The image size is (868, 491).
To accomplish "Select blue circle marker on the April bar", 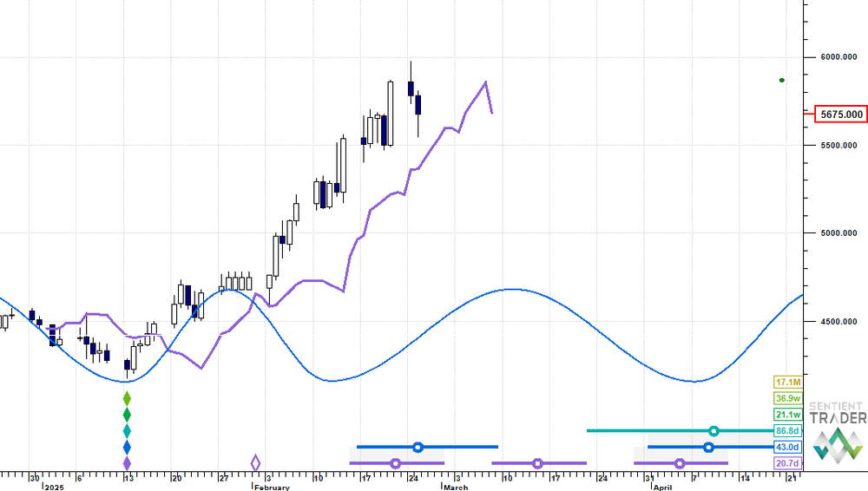I will [708, 447].
